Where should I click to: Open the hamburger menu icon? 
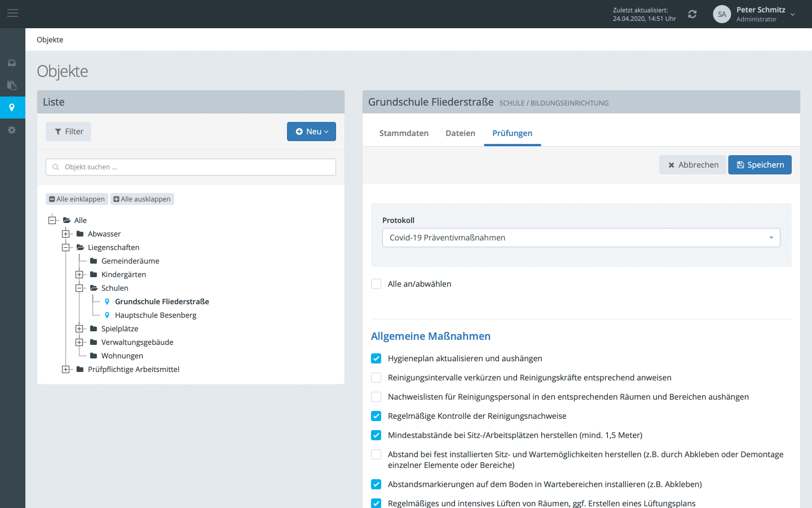12,13
